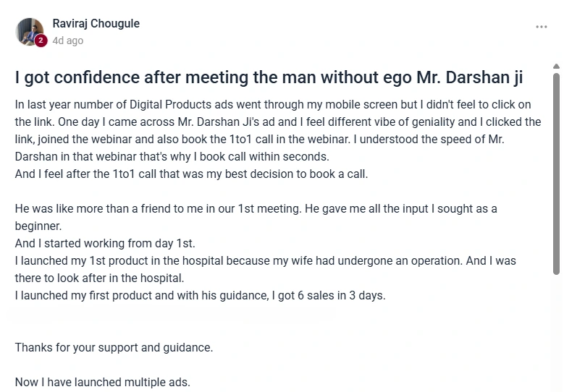The image size is (564, 392).
Task: Click the red level 2 badge
Action: [41, 41]
